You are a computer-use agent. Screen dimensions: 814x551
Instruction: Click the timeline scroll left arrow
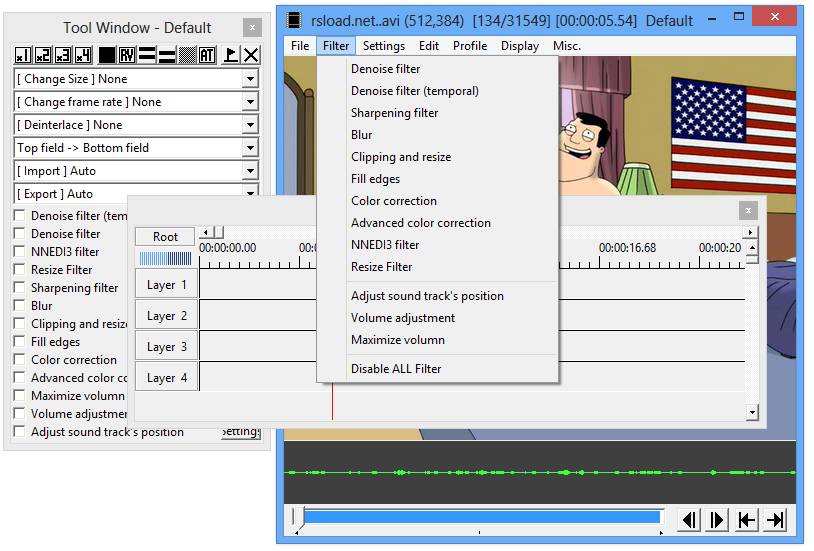point(206,232)
